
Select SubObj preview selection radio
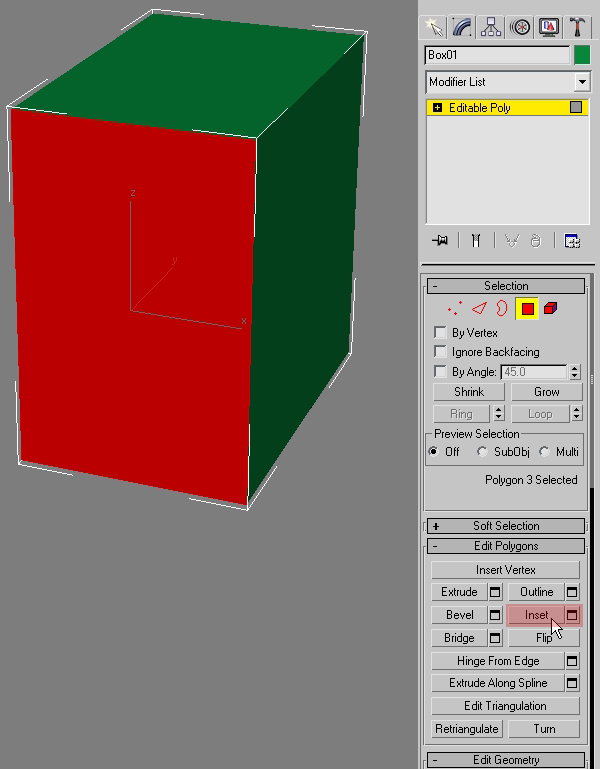(x=483, y=452)
